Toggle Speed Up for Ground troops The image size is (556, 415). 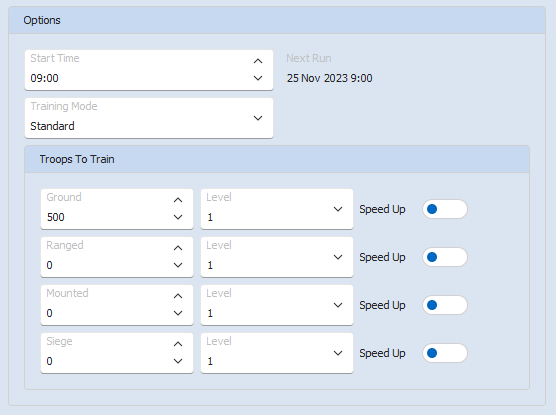[445, 209]
